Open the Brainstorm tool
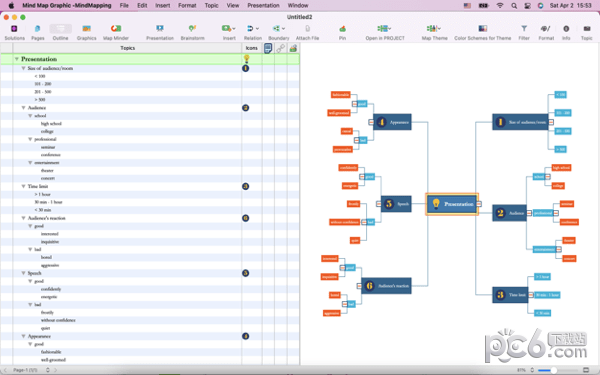600x375 pixels. (x=192, y=29)
